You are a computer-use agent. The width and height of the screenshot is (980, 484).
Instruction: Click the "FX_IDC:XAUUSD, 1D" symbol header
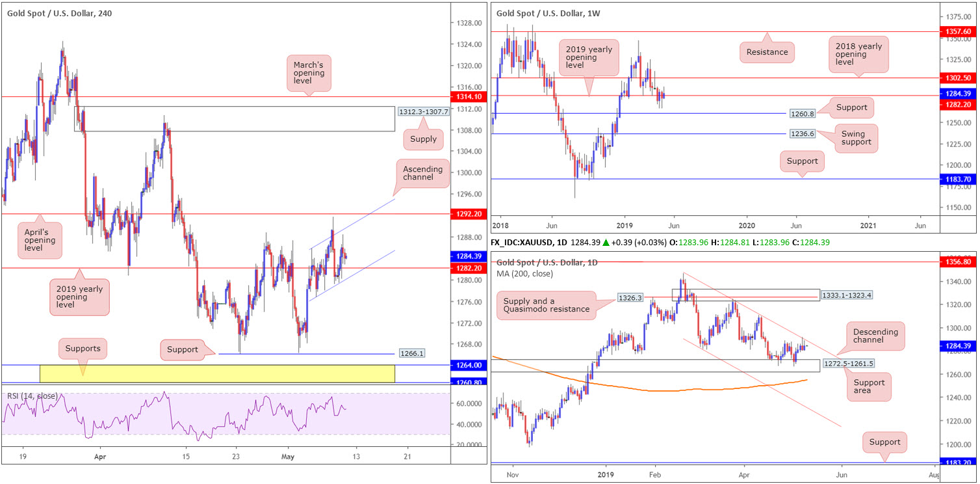point(529,243)
